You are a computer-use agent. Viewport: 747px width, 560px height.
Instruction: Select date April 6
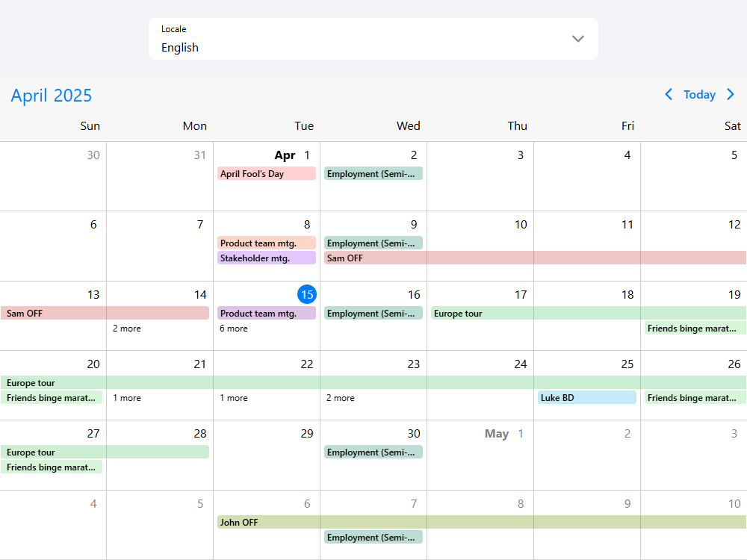click(93, 225)
